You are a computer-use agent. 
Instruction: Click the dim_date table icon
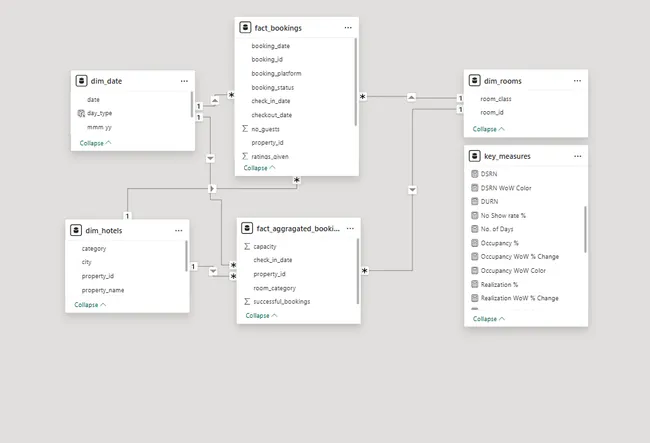pyautogui.click(x=81, y=81)
